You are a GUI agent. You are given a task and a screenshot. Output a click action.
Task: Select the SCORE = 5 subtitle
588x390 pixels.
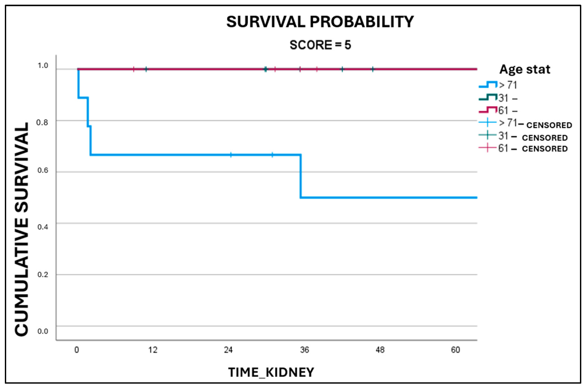tap(320, 45)
